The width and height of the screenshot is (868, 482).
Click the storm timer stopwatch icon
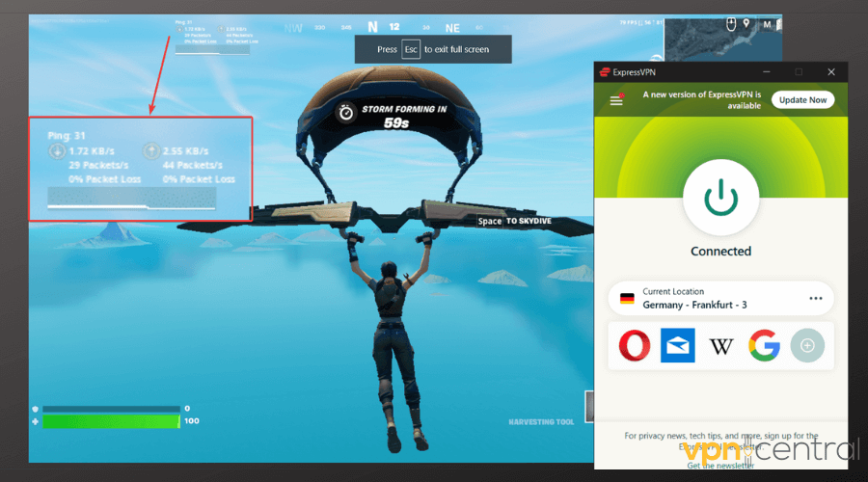pos(346,113)
